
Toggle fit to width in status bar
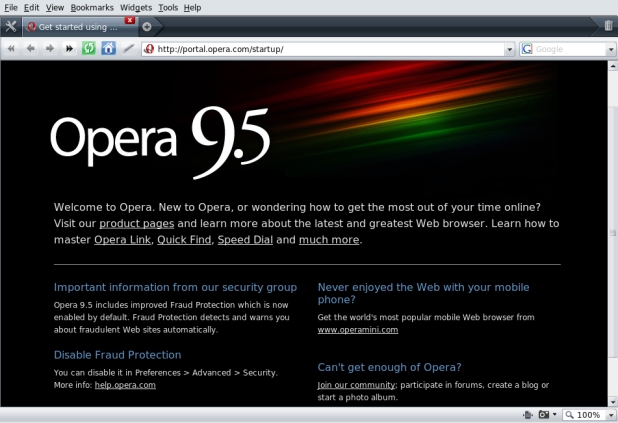click(x=528, y=415)
